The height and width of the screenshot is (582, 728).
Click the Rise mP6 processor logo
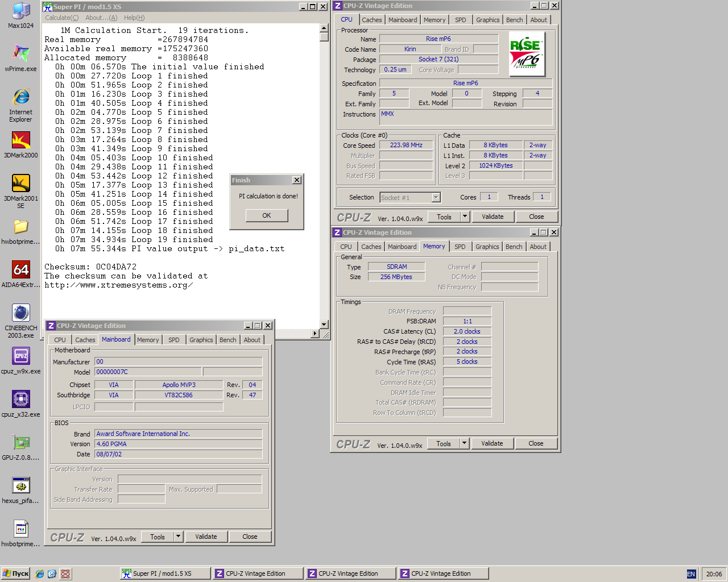pos(527,55)
